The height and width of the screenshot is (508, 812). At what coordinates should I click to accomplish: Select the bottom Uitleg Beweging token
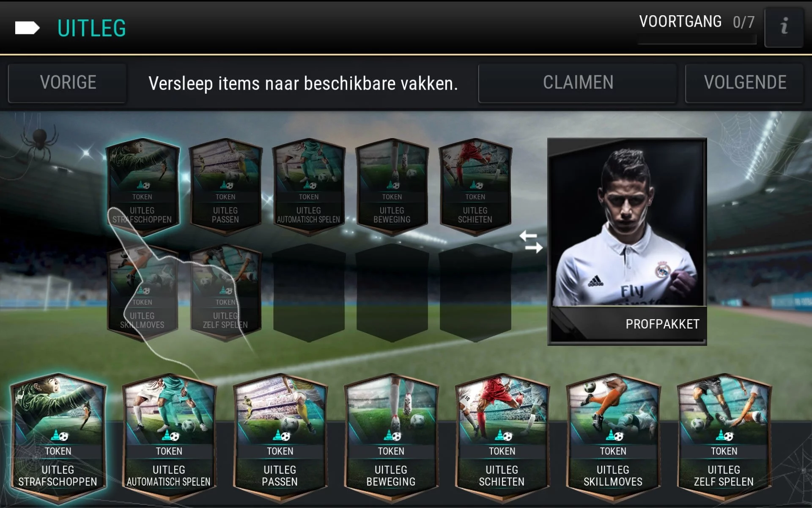391,438
